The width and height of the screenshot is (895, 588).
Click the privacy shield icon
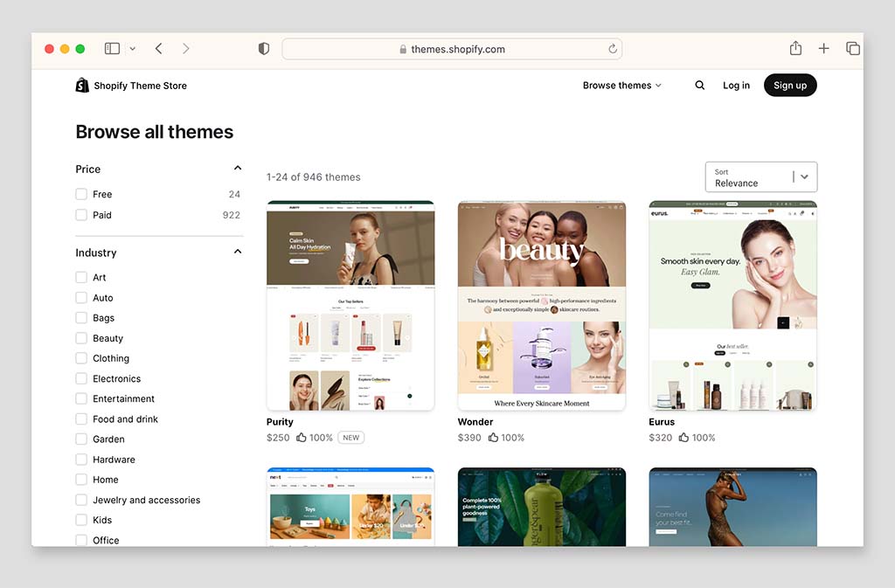point(264,49)
